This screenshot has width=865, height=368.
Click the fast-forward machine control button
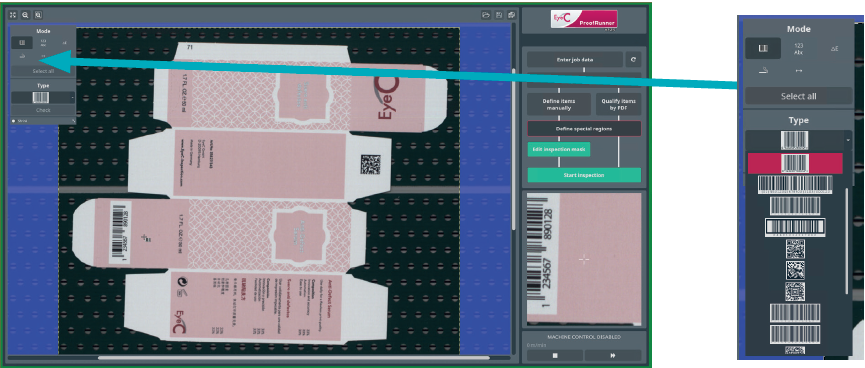click(613, 355)
